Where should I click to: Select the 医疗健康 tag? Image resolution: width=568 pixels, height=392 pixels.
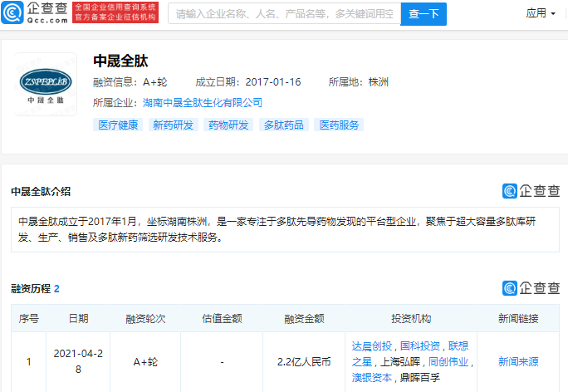118,125
